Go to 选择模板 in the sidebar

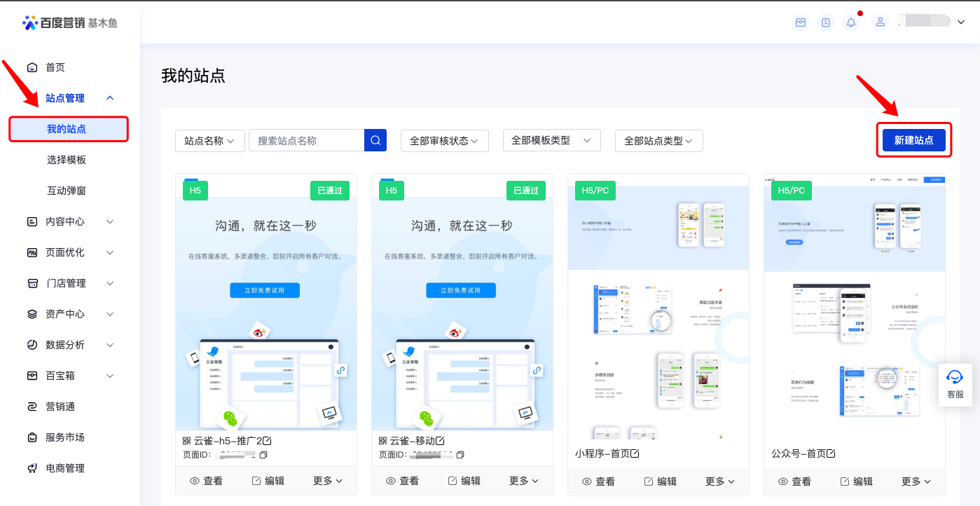tap(68, 159)
